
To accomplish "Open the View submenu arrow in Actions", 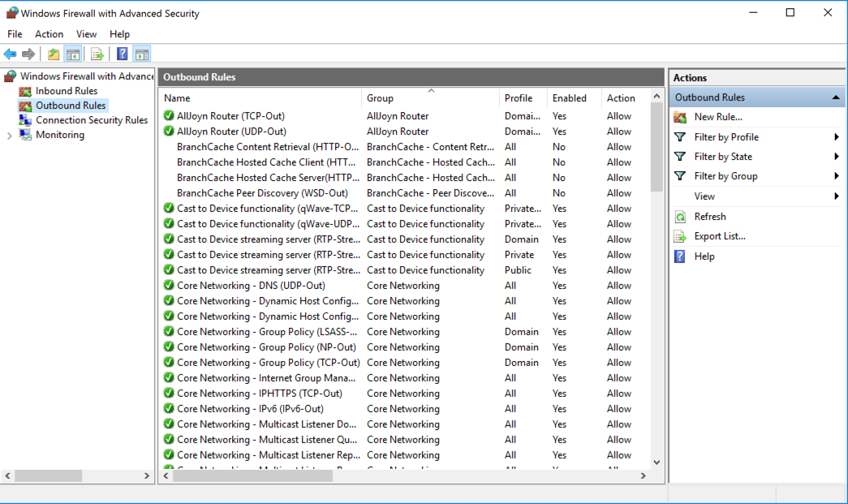I will tap(836, 196).
